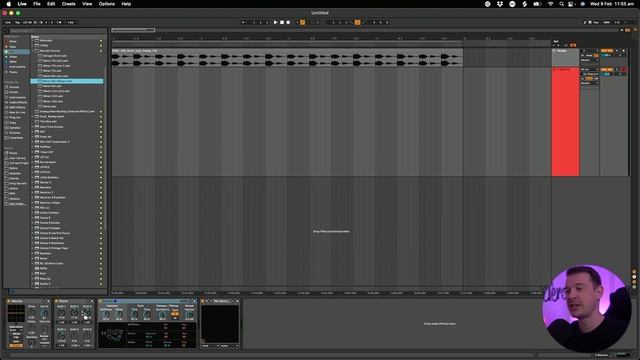
Task: Click the orange button at bottom of first device
Action: click(16, 345)
